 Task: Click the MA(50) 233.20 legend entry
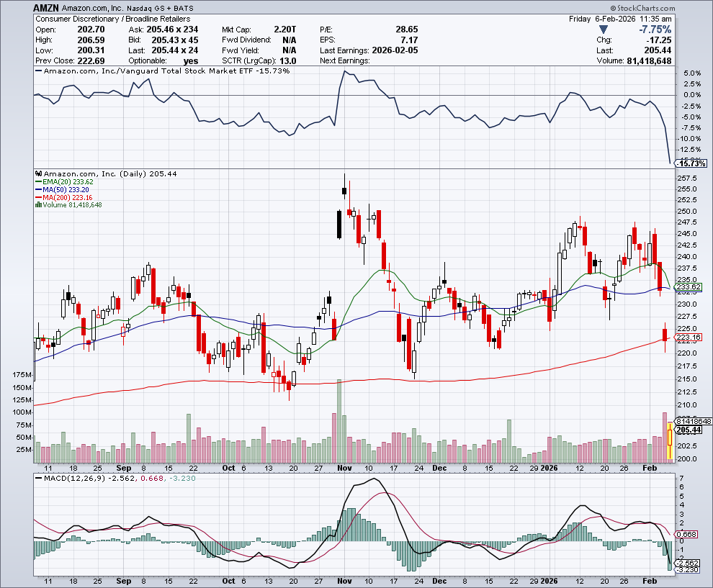(66, 189)
